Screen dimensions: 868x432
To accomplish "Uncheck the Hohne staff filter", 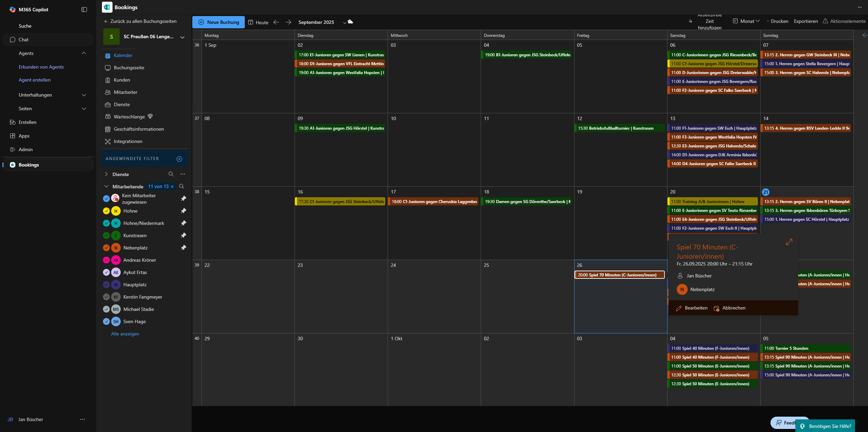I will pos(106,211).
